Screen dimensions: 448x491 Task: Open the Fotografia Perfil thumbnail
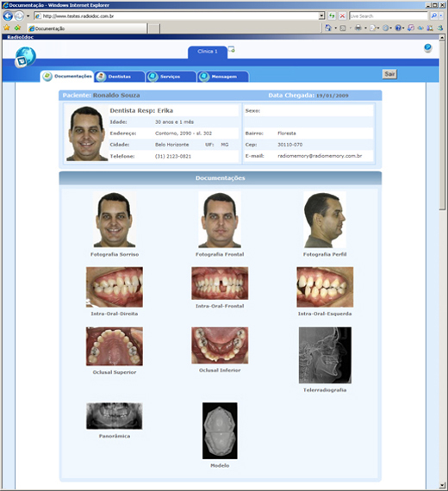(325, 220)
